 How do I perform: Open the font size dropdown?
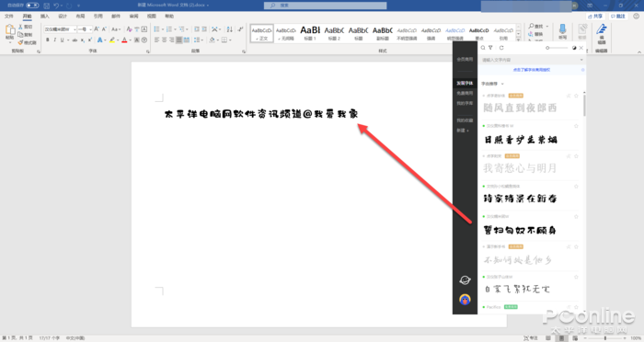click(x=90, y=29)
